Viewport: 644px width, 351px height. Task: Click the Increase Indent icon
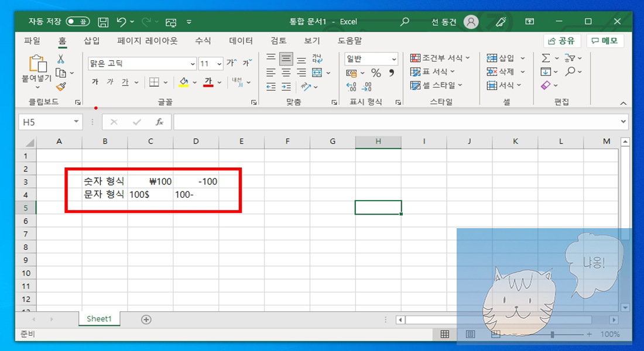286,87
